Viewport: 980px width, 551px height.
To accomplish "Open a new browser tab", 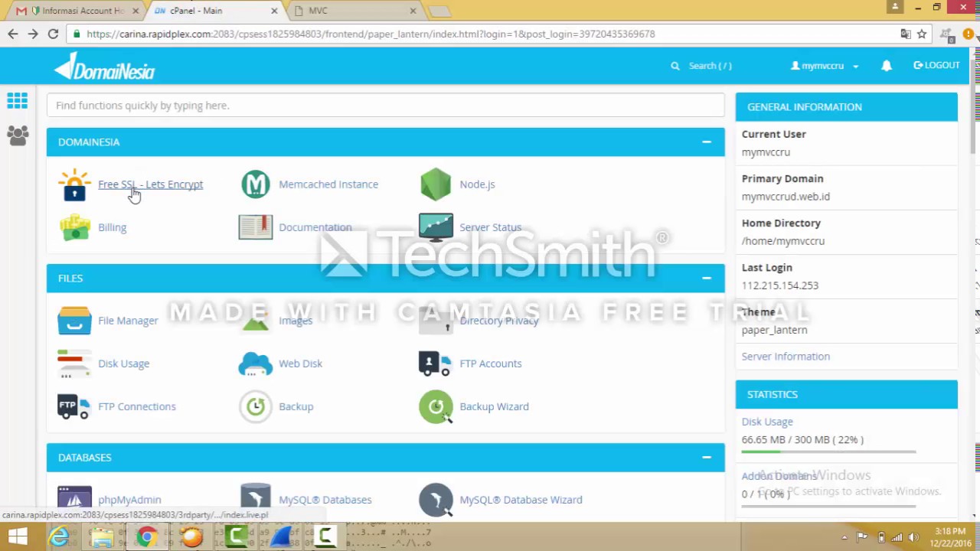I will (x=439, y=11).
